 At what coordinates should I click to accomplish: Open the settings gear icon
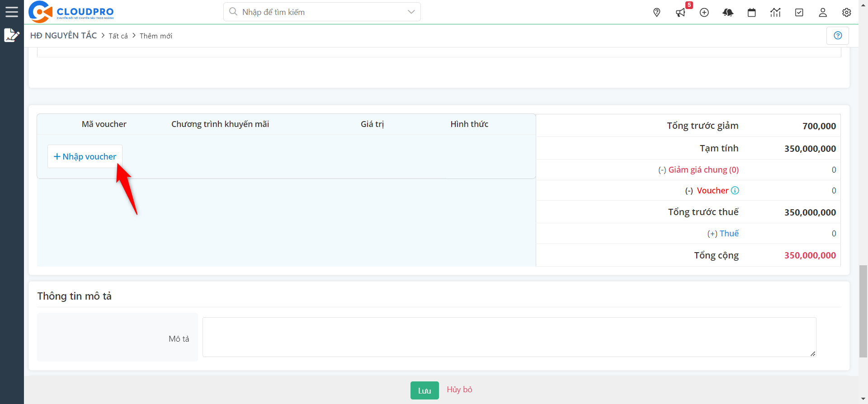(x=847, y=13)
